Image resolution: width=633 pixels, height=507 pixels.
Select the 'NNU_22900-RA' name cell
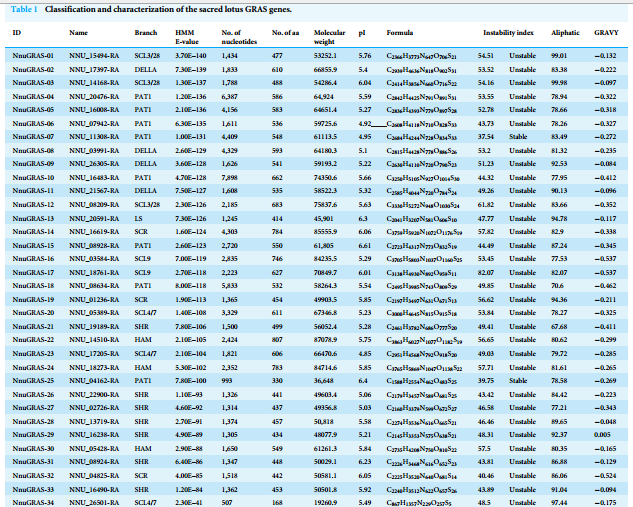[x=94, y=395]
